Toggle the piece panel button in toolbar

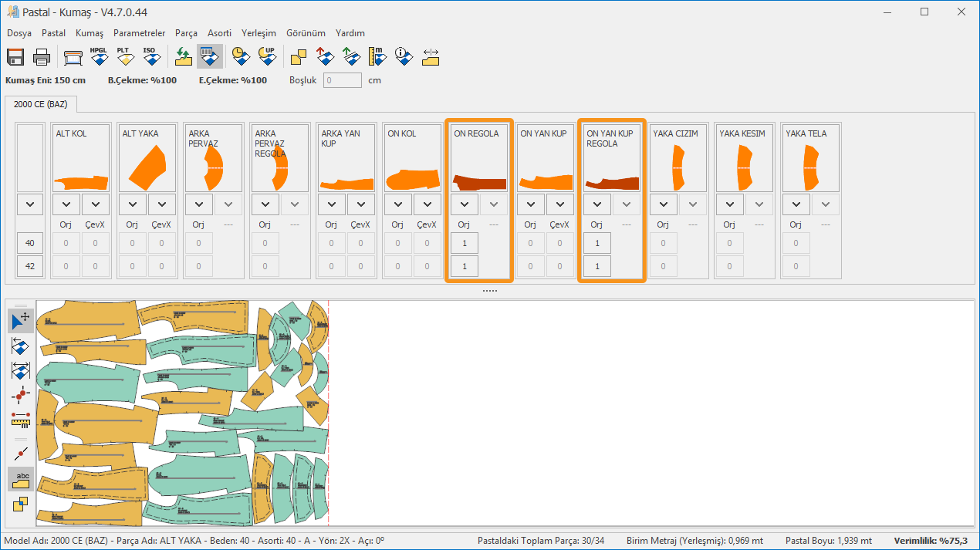(209, 56)
